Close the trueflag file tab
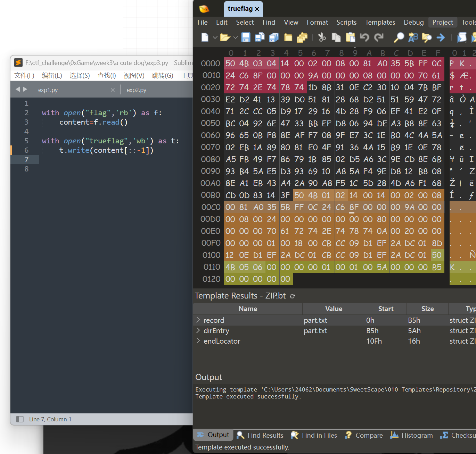 tap(257, 9)
